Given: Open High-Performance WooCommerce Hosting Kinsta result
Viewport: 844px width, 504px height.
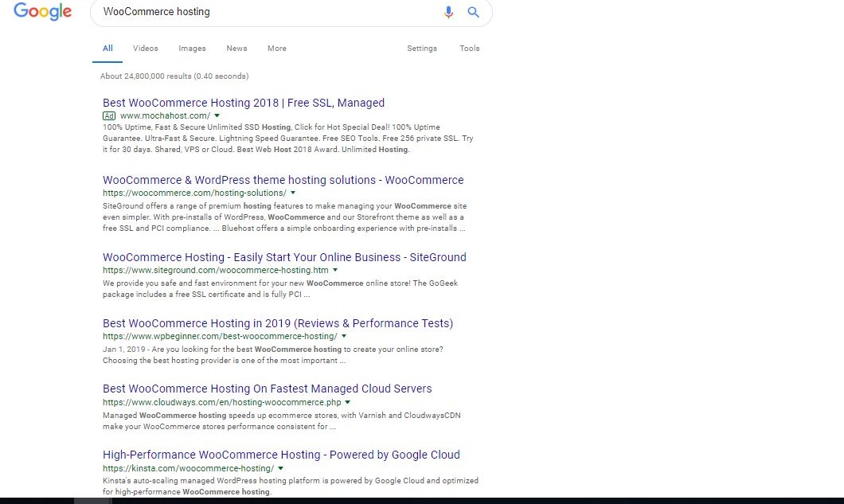Looking at the screenshot, I should (281, 455).
